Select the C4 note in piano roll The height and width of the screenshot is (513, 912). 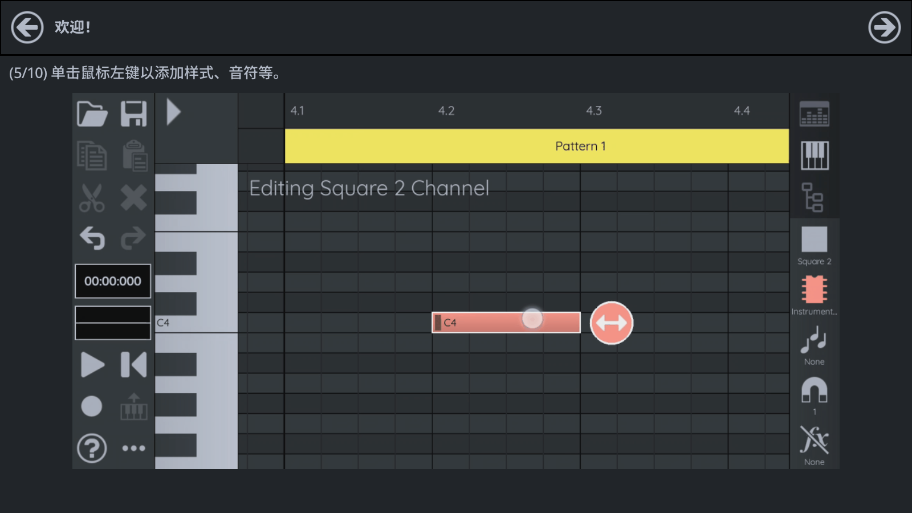(506, 323)
